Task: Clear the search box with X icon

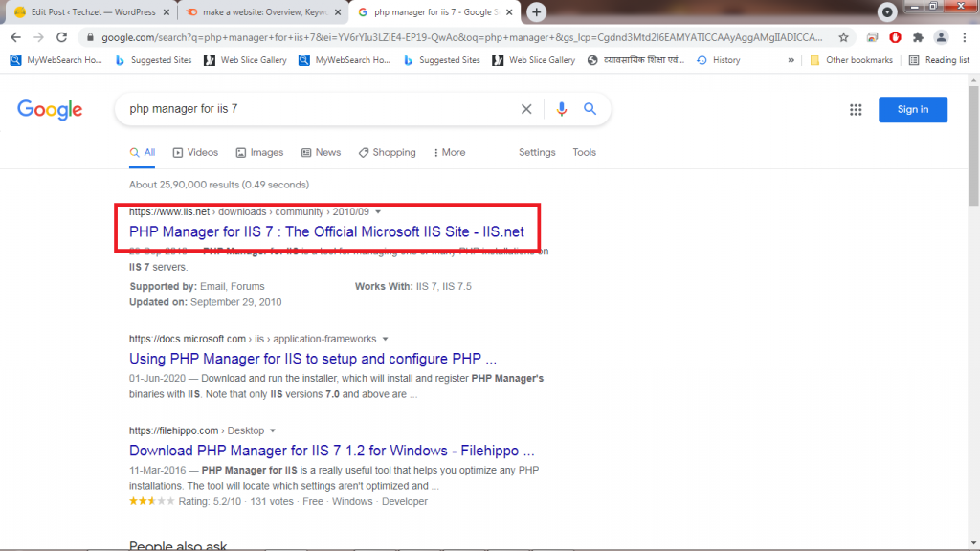Action: pyautogui.click(x=526, y=109)
